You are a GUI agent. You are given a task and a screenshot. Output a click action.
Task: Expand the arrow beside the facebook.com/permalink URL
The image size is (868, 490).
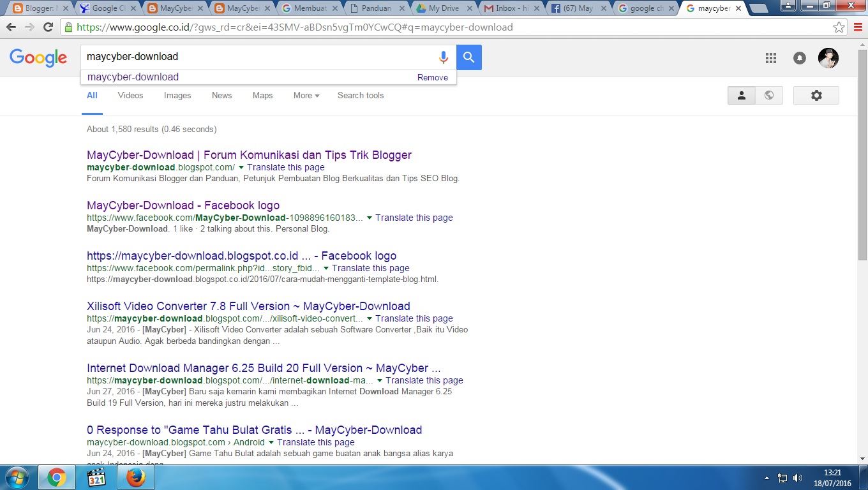326,269
